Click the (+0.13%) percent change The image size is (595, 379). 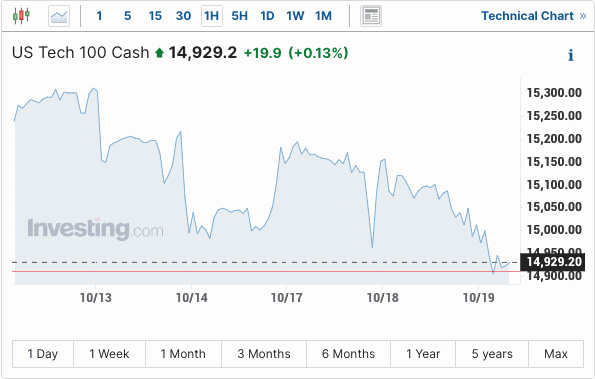coord(318,53)
